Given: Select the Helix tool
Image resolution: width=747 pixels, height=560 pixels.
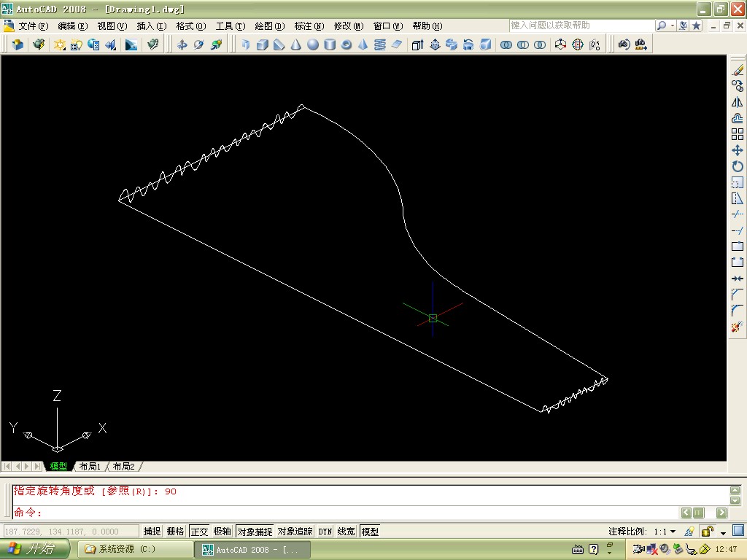Looking at the screenshot, I should coord(379,44).
